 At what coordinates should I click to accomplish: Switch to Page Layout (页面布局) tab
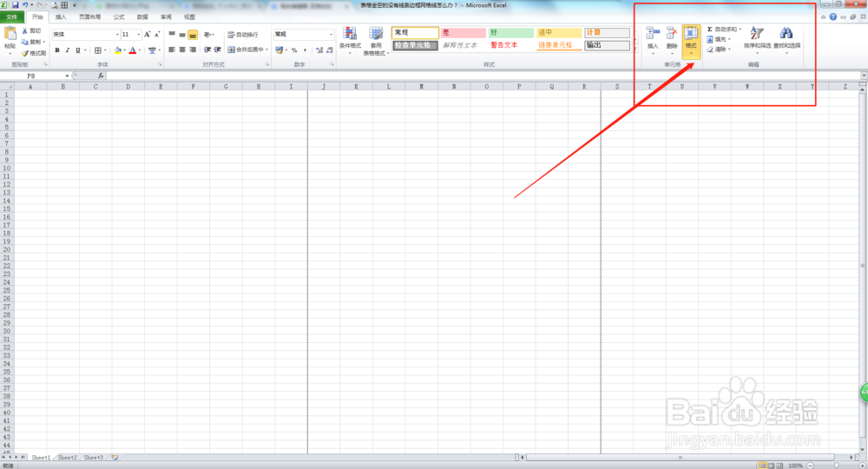[89, 17]
